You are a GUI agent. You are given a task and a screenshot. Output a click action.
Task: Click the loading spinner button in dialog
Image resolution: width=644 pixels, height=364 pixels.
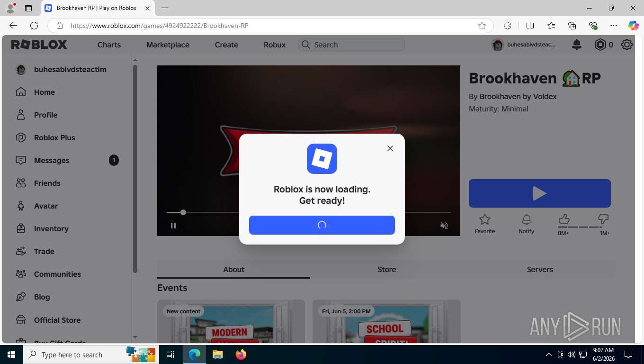pos(322,225)
